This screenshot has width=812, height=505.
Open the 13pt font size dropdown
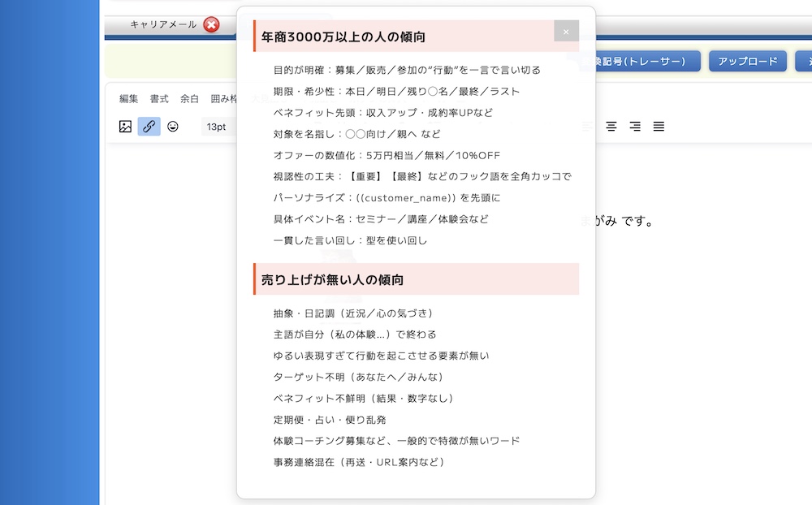(217, 127)
